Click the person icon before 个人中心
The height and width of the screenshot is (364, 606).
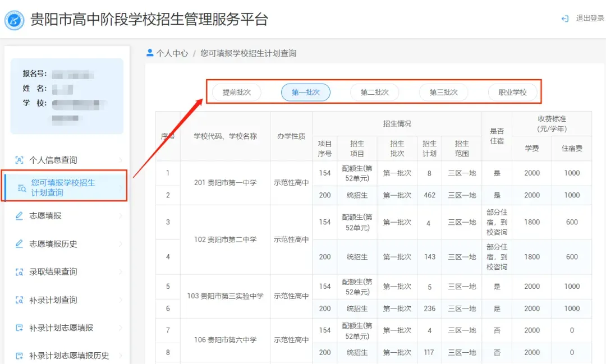(149, 53)
